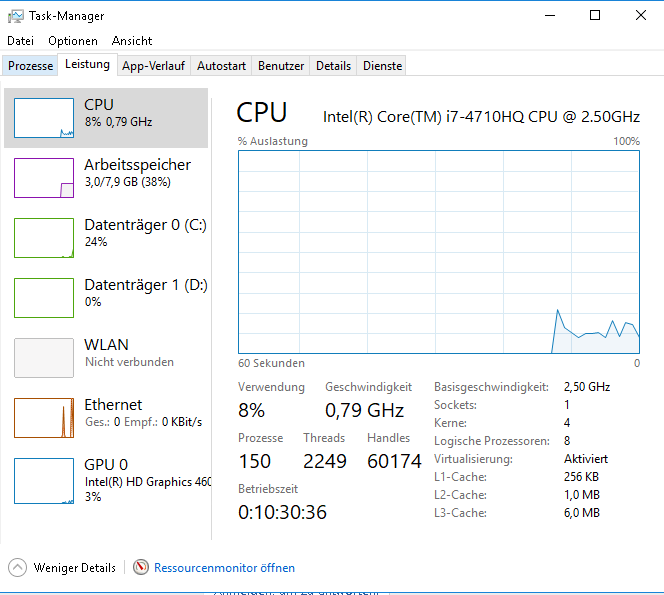This screenshot has width=664, height=595.
Task: Select the GPU 0 graph thumbnail
Action: click(44, 481)
